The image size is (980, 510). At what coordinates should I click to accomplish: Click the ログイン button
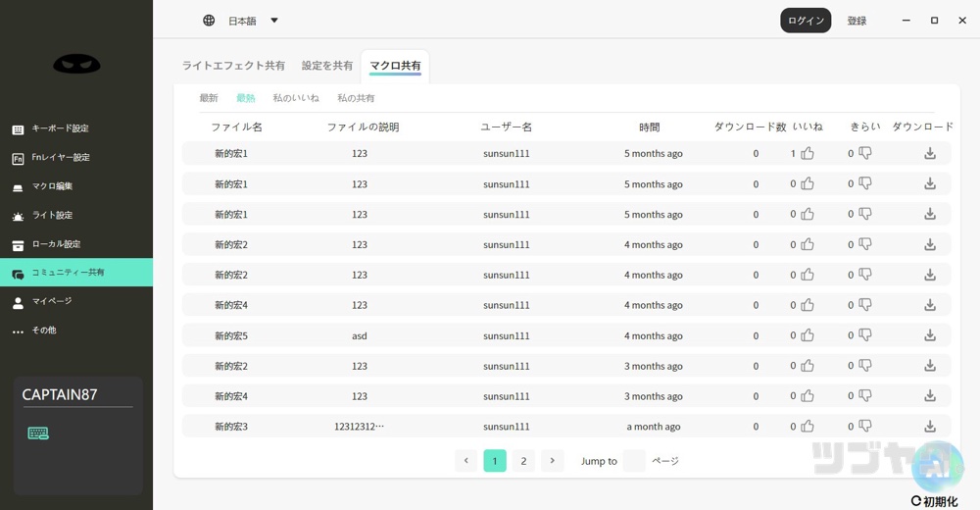click(x=806, y=21)
